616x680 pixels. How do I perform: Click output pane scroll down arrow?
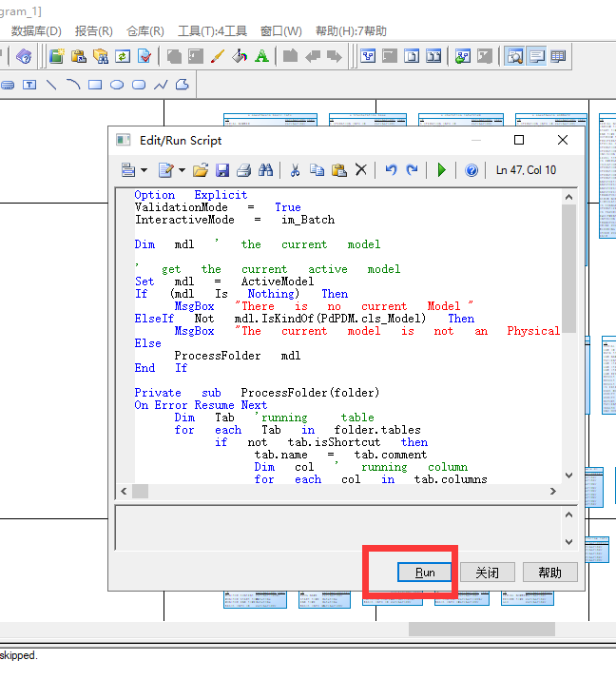tap(569, 542)
